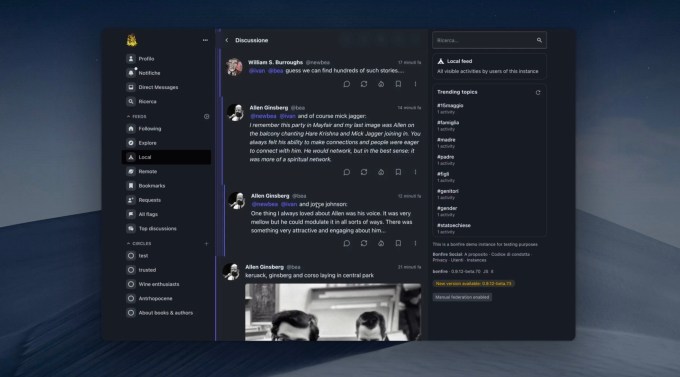The height and width of the screenshot is (377, 680).
Task: Bookmark William S. Burroughs's post
Action: click(x=398, y=84)
